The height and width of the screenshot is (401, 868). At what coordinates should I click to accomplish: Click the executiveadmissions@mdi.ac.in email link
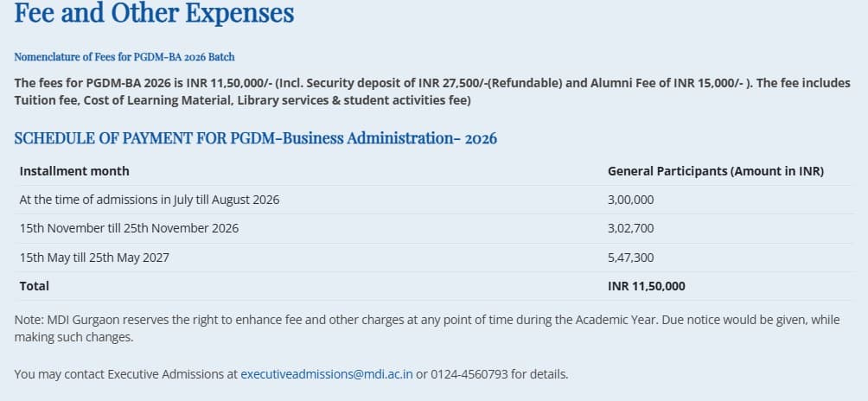coord(327,374)
